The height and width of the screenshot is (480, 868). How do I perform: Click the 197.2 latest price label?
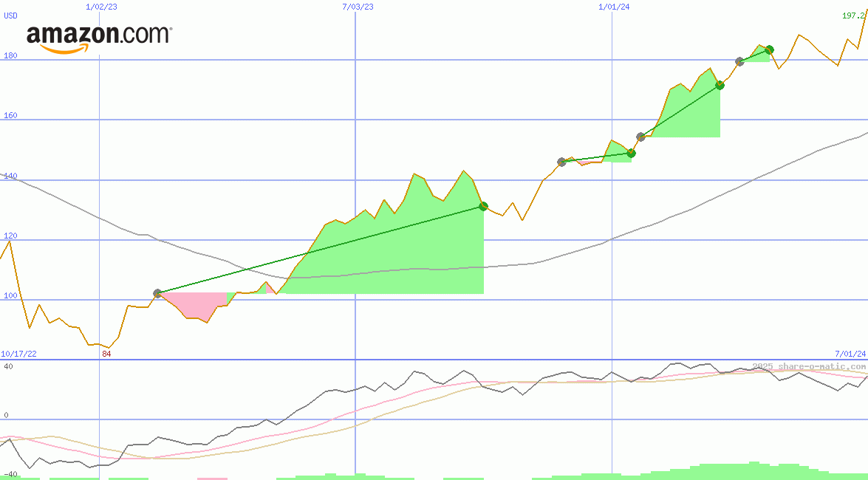click(x=854, y=16)
